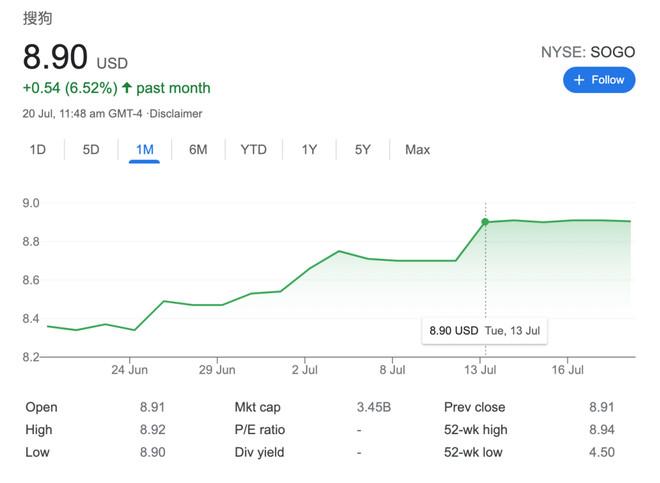The image size is (660, 483).
Task: Select the 5D time range tab
Action: (91, 149)
